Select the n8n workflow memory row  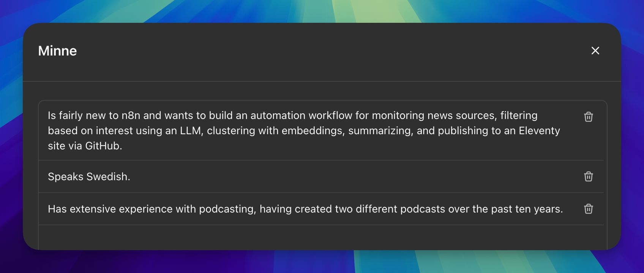304,130
